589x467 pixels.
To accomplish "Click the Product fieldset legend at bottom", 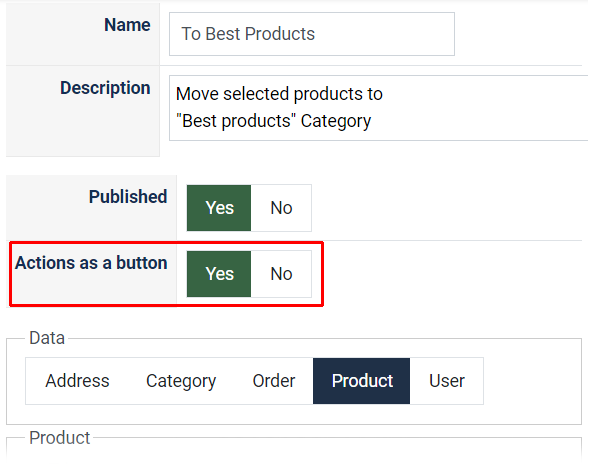I will [60, 438].
